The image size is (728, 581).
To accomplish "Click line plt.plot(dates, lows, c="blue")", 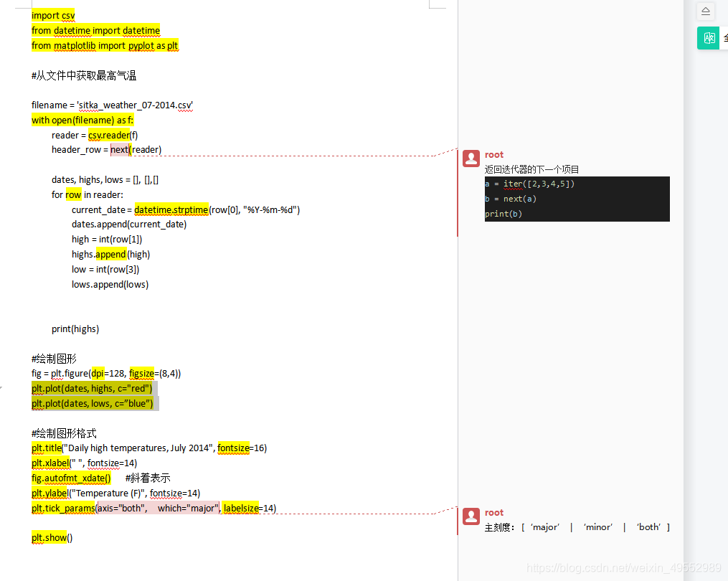I will click(93, 404).
